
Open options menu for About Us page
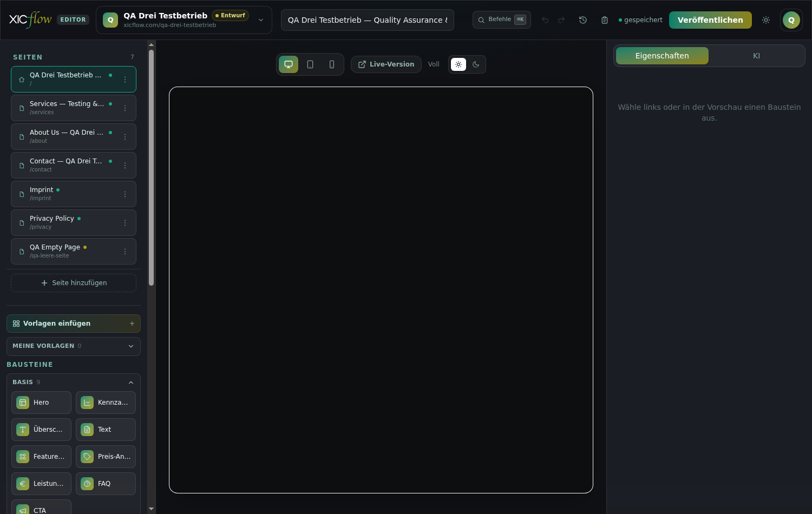(x=125, y=137)
